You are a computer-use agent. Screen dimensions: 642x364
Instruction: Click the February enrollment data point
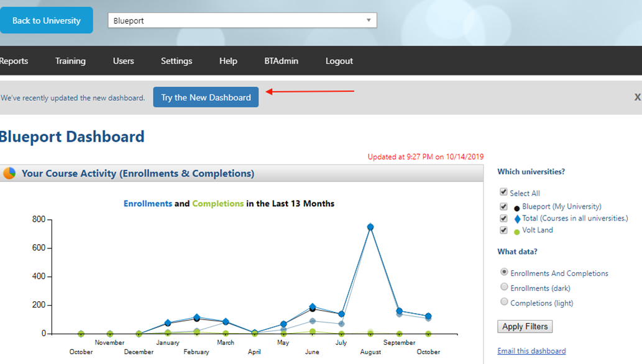(x=196, y=317)
